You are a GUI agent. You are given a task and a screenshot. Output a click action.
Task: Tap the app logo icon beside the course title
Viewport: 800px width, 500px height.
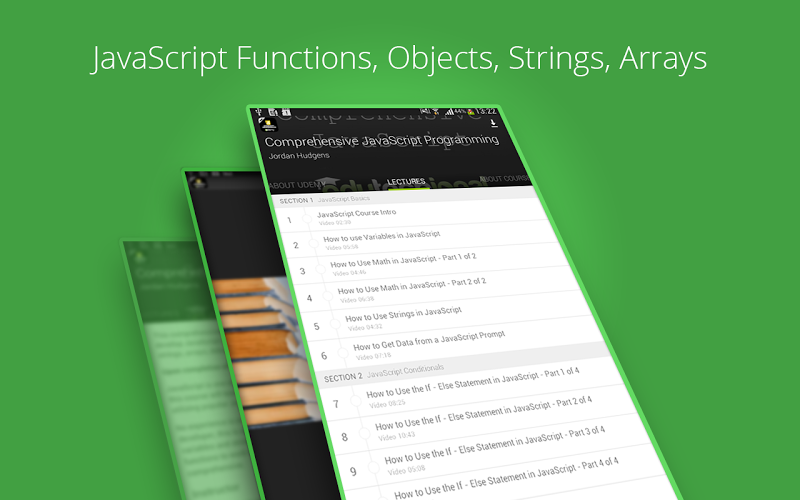[268, 125]
